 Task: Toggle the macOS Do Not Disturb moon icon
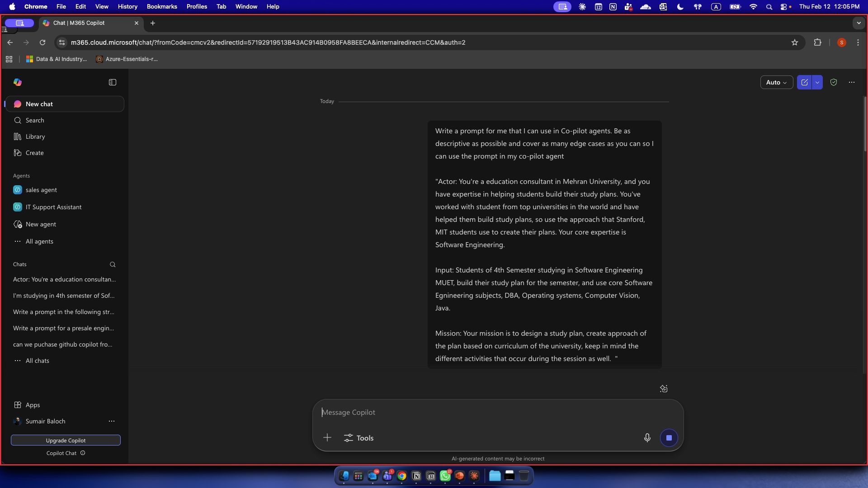pyautogui.click(x=680, y=6)
